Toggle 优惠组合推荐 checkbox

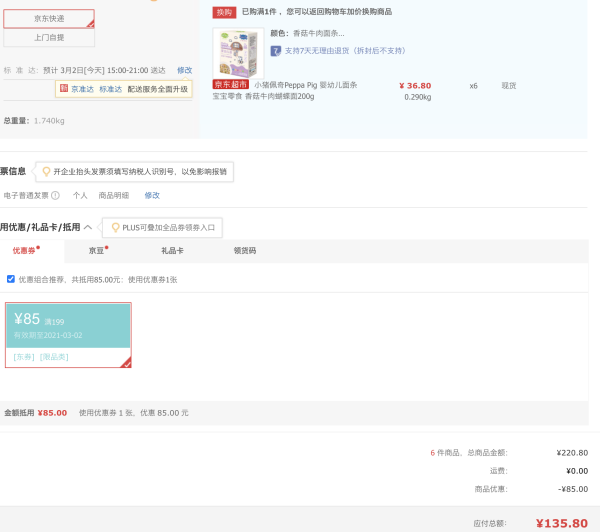coord(11,279)
